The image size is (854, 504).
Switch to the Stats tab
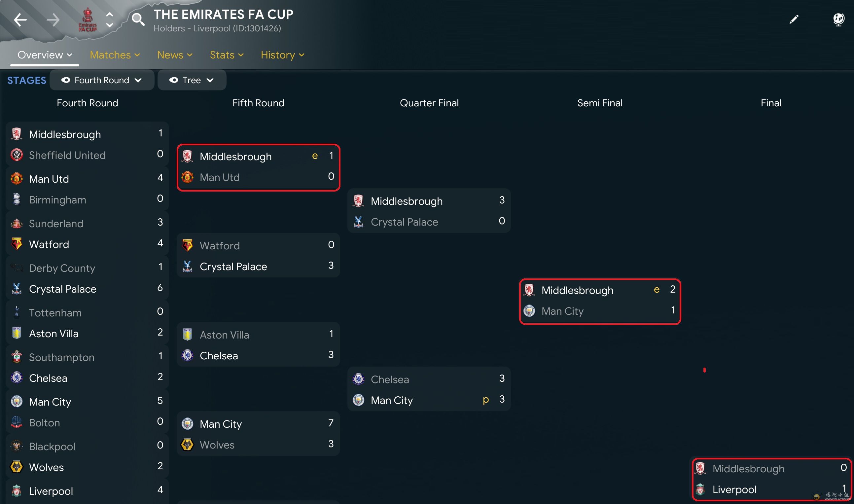(227, 55)
